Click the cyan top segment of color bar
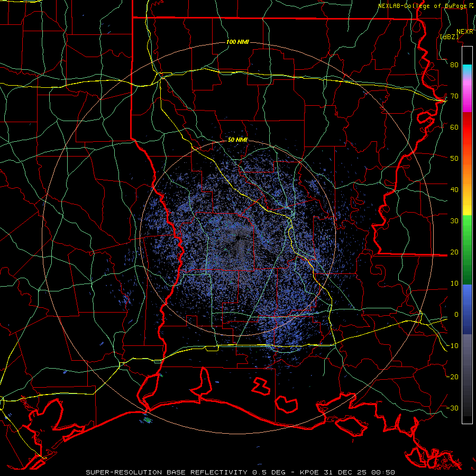Viewport: 476px width, 476px height. pyautogui.click(x=467, y=70)
